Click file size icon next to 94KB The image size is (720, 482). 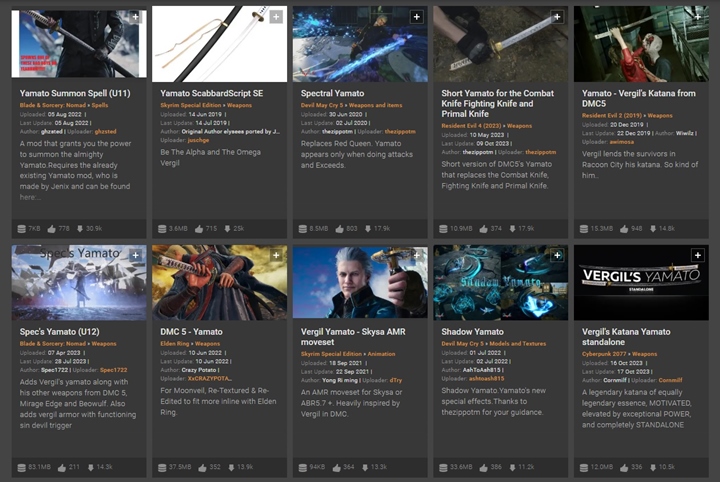[302, 467]
